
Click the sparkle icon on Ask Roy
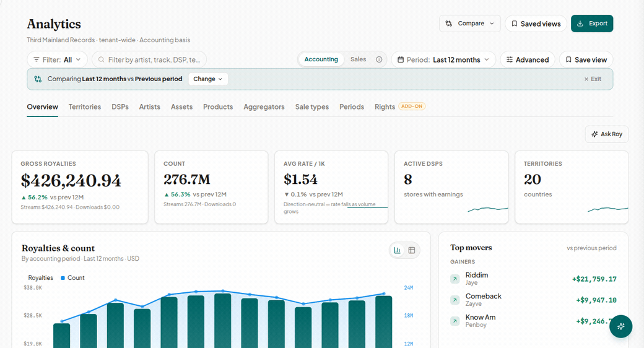coord(594,134)
